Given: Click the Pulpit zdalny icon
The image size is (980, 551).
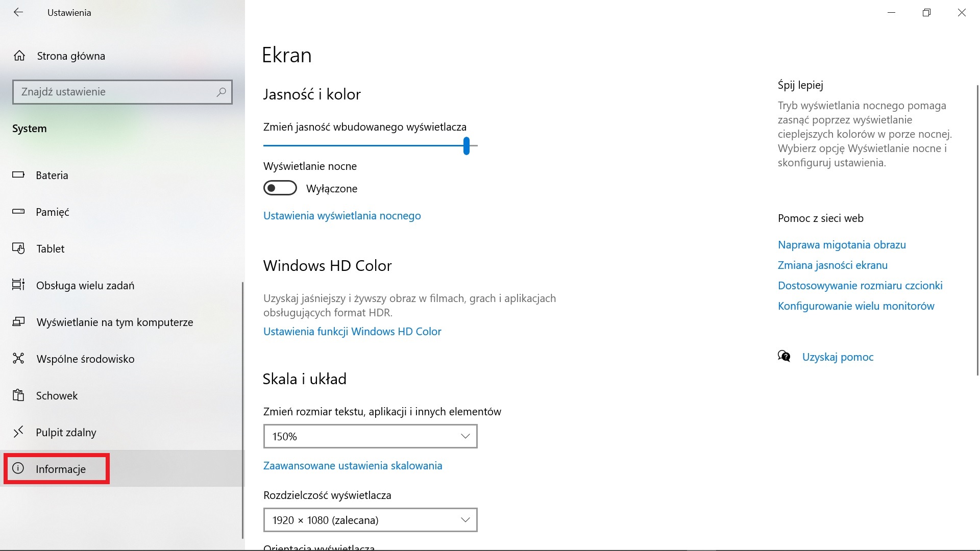Looking at the screenshot, I should (18, 432).
